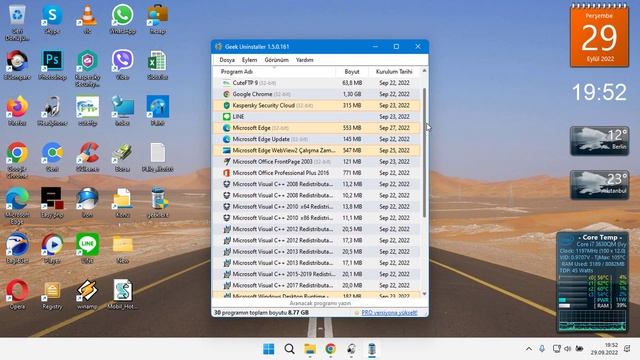
Task: Open the Yardım menu
Action: click(304, 60)
